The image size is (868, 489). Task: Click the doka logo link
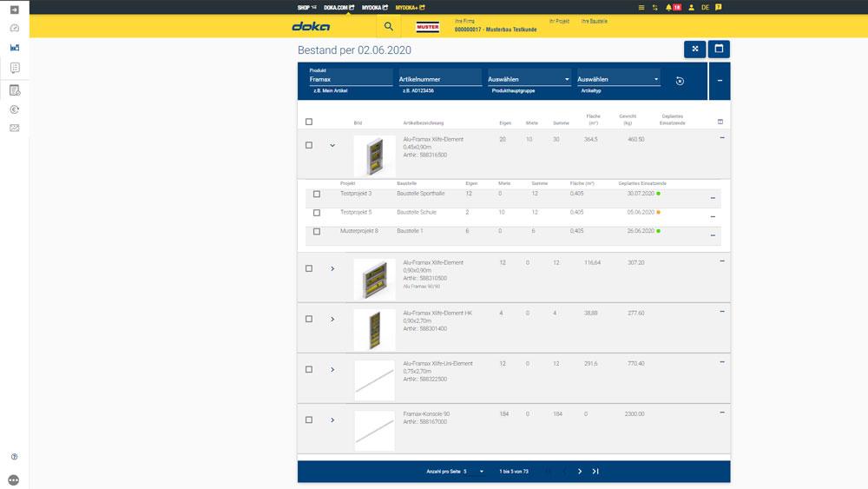tap(311, 26)
